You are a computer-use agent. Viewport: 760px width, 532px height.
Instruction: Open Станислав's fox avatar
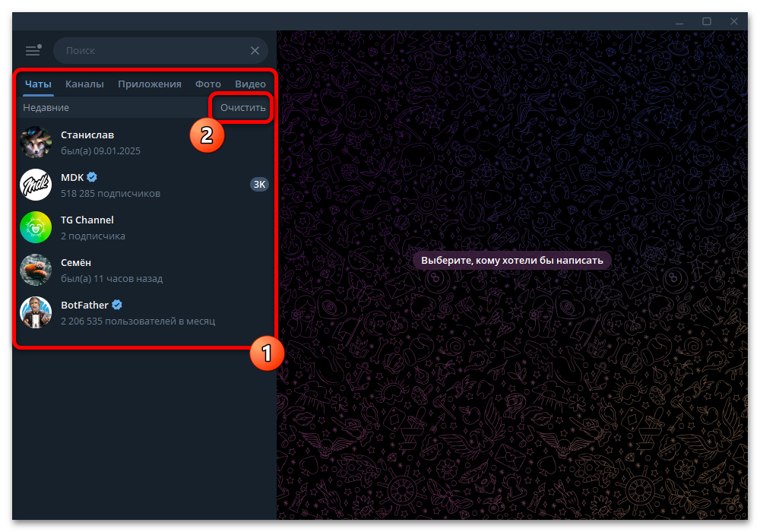click(x=36, y=142)
